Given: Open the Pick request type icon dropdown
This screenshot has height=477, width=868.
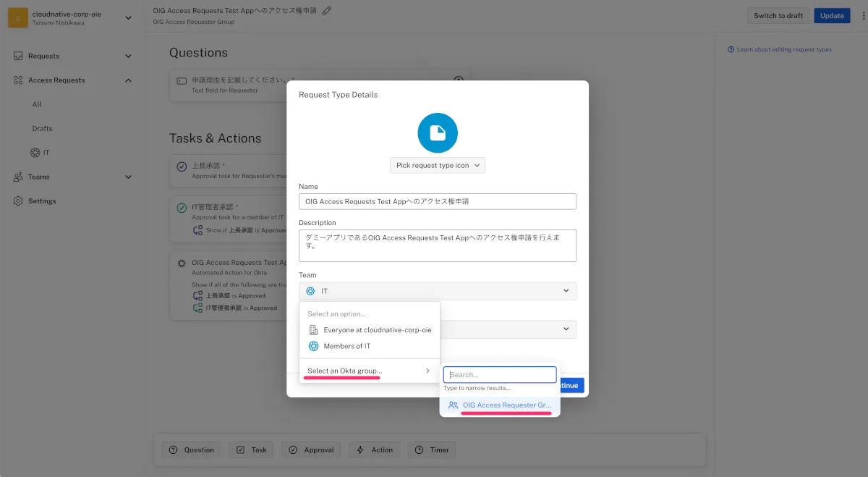Looking at the screenshot, I should tap(438, 165).
